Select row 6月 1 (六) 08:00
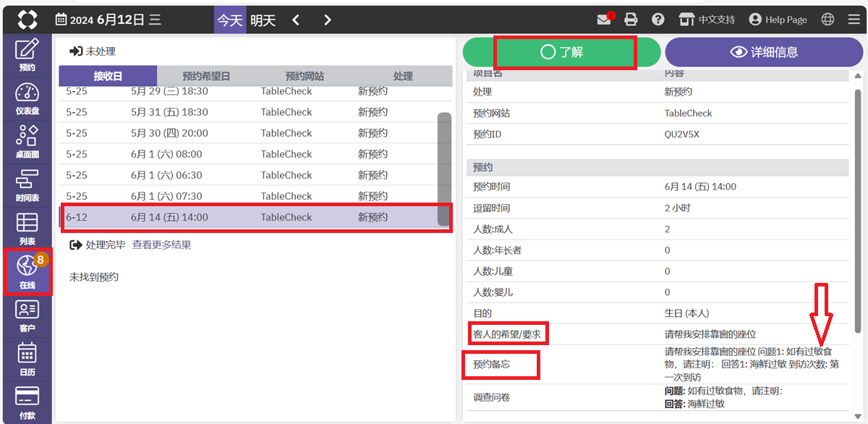 click(x=248, y=154)
